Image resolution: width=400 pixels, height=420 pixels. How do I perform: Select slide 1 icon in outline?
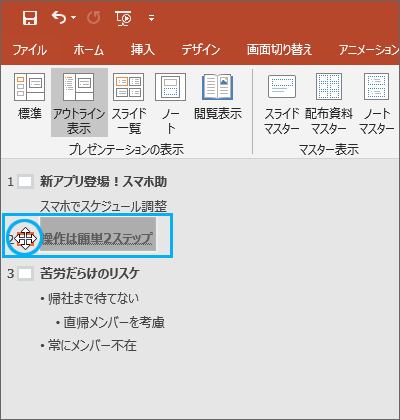pos(25,182)
